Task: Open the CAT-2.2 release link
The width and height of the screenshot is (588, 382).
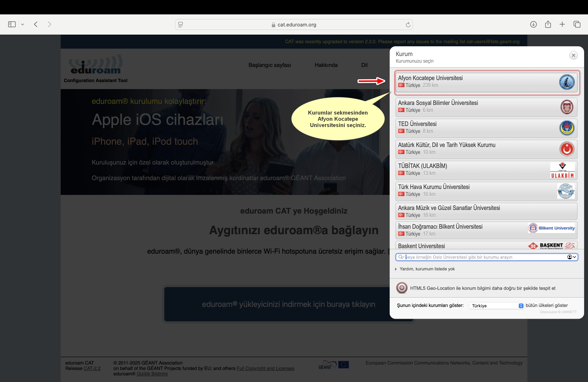Action: click(x=92, y=368)
